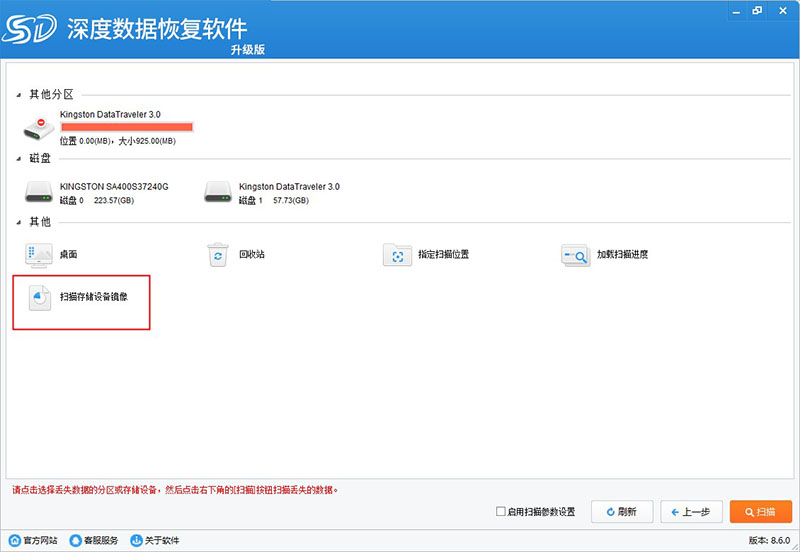Image resolution: width=800 pixels, height=552 pixels.
Task: Click the red partition usage bar
Action: [x=127, y=127]
